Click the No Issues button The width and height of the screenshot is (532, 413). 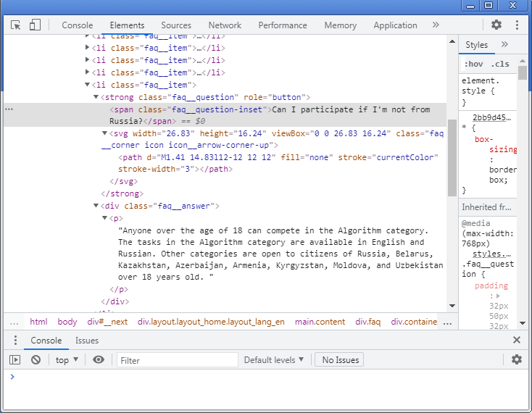(339, 360)
